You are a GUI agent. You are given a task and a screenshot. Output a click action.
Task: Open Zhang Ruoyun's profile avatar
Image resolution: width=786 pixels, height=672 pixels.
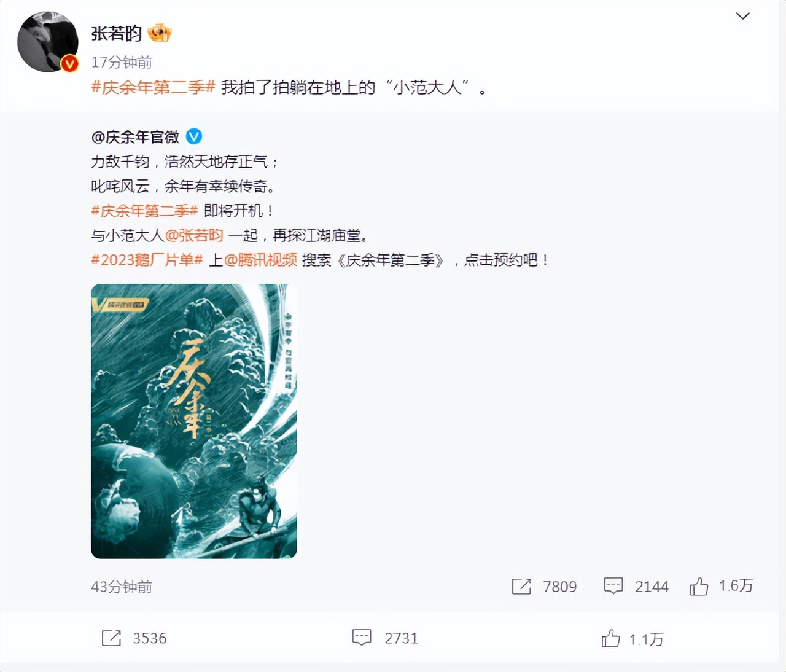tap(48, 42)
